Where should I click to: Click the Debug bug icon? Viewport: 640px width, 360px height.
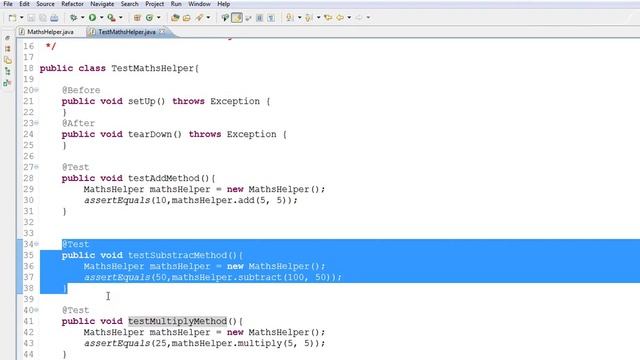click(73, 18)
